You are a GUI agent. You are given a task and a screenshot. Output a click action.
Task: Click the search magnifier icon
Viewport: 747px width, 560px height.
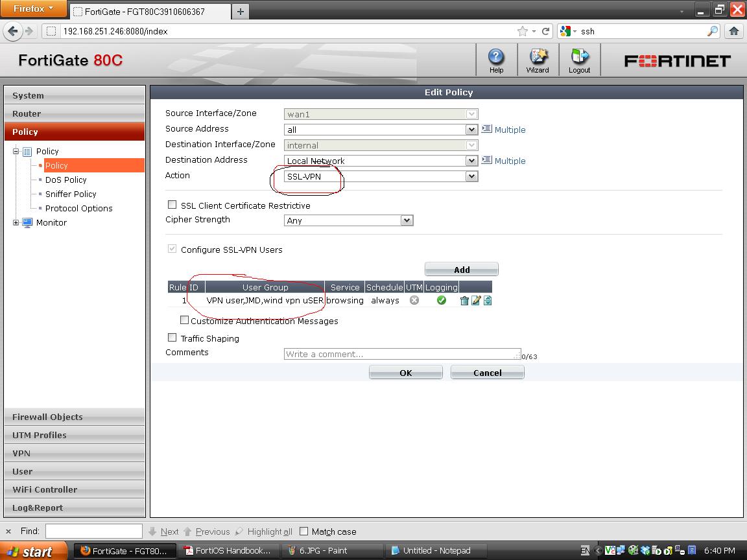(x=712, y=31)
